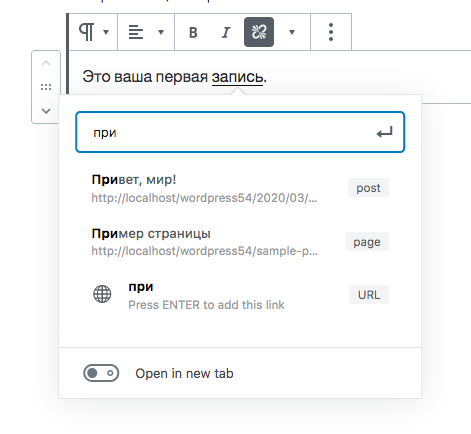The height and width of the screenshot is (434, 471).
Task: Open more rich text controls dropdown
Action: pyautogui.click(x=292, y=32)
